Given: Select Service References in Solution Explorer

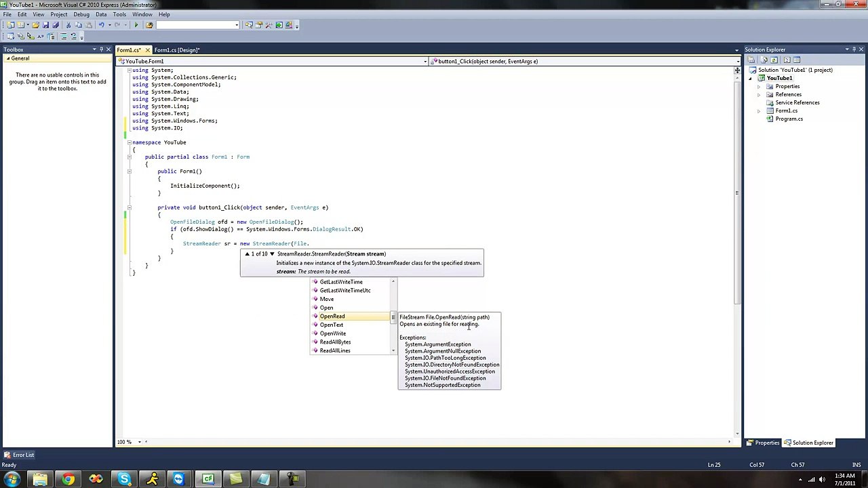Looking at the screenshot, I should (x=797, y=103).
